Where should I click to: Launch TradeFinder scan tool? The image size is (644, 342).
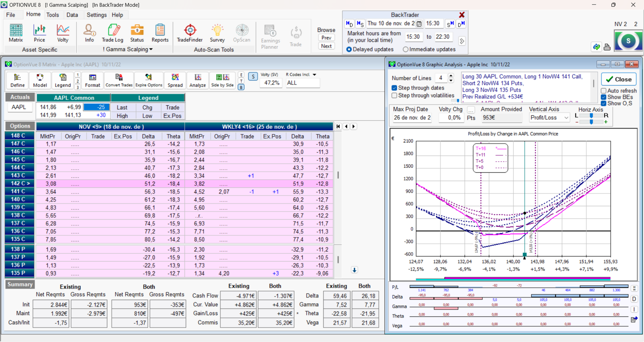pyautogui.click(x=190, y=33)
